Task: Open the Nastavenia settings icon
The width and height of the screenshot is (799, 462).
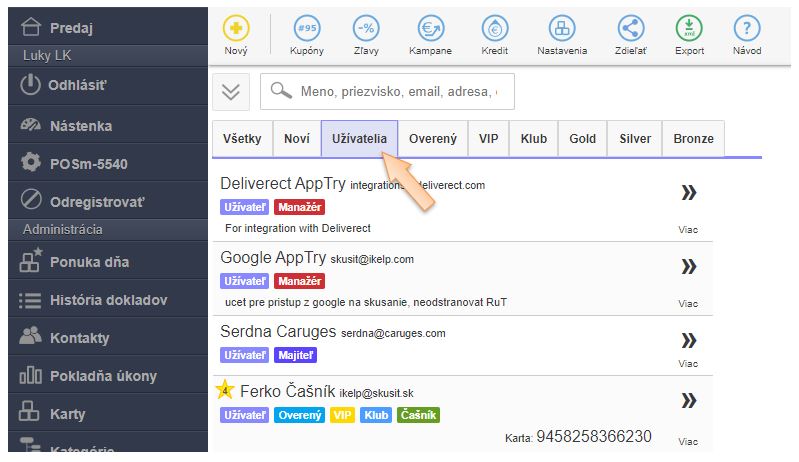Action: coord(563,30)
